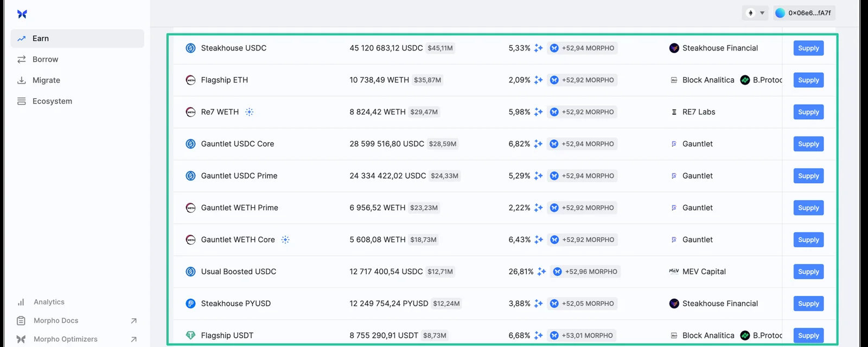Click the Gauntlet curator name in the Gauntlet WETH Core row
The image size is (868, 347).
[x=698, y=240]
